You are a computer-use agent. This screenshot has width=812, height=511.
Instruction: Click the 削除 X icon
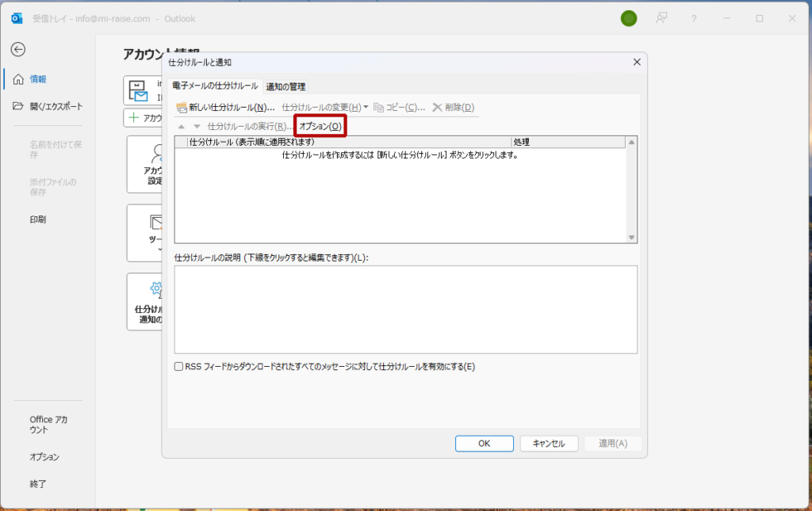point(437,108)
